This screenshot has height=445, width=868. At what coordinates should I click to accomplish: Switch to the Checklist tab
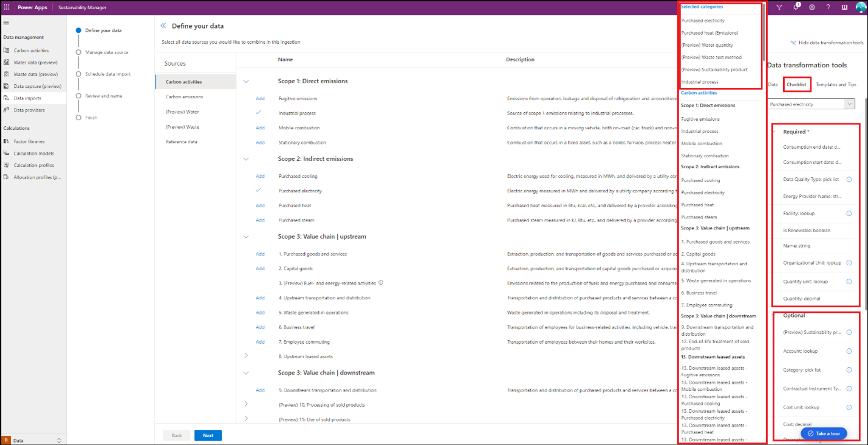796,85
